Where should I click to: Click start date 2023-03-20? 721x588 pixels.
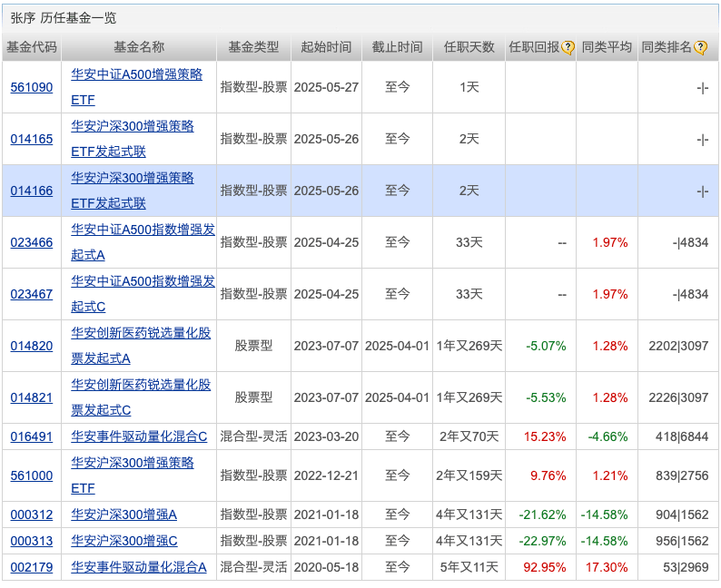click(x=327, y=436)
